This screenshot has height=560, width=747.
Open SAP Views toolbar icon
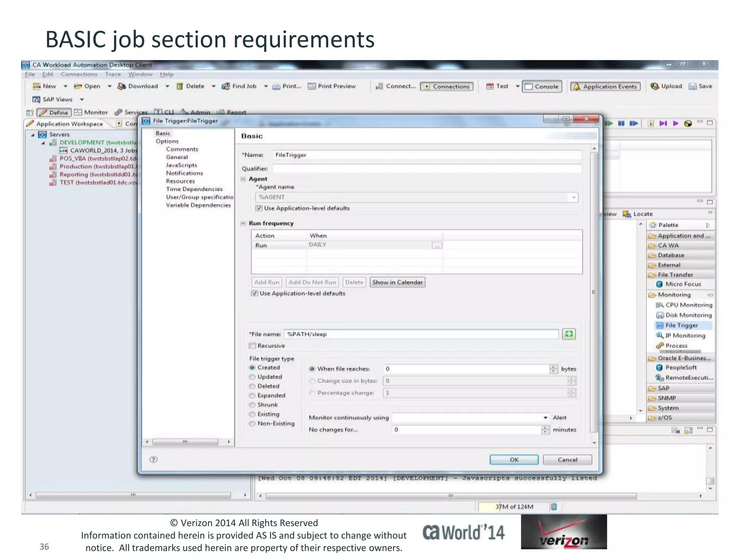(x=36, y=100)
